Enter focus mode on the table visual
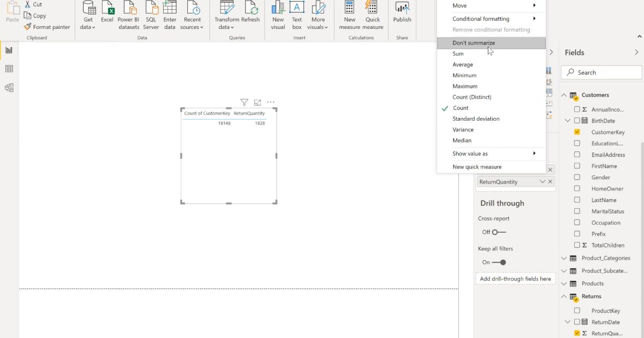Image resolution: width=644 pixels, height=338 pixels. coord(257,102)
